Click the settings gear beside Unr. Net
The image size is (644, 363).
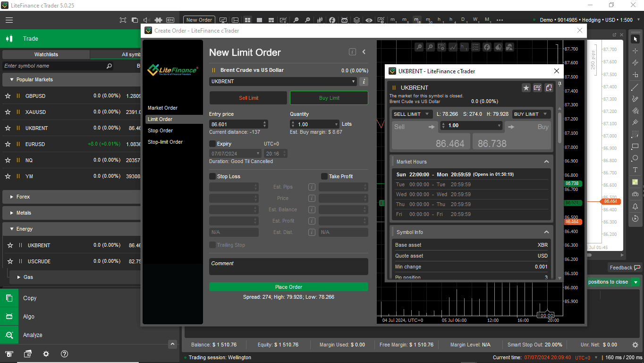[635, 345]
